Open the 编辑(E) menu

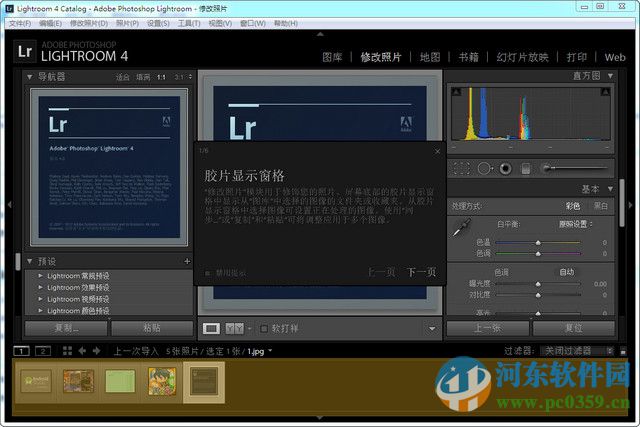pos(50,23)
